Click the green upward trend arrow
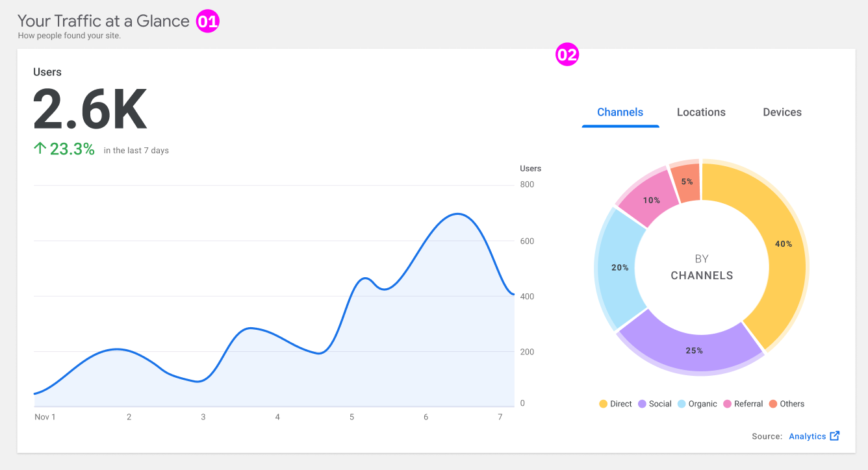Viewport: 868px width, 470px height. (40, 149)
